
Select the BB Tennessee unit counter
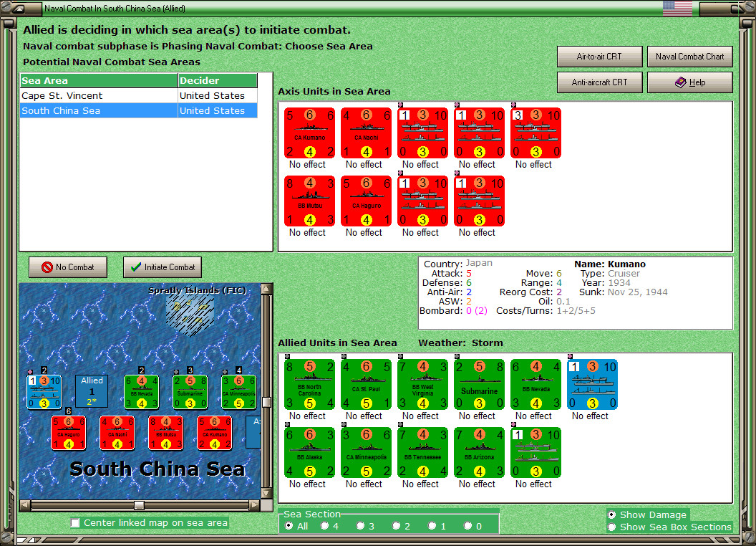[423, 453]
